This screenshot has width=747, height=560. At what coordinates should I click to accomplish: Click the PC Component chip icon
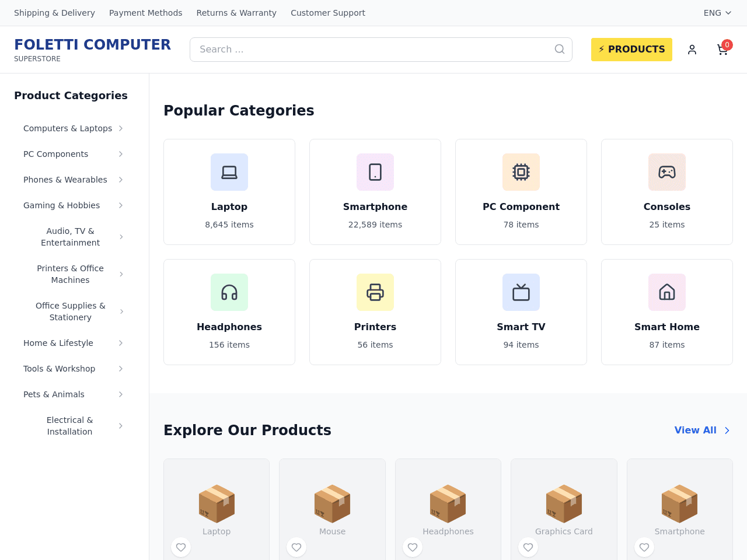click(x=521, y=172)
